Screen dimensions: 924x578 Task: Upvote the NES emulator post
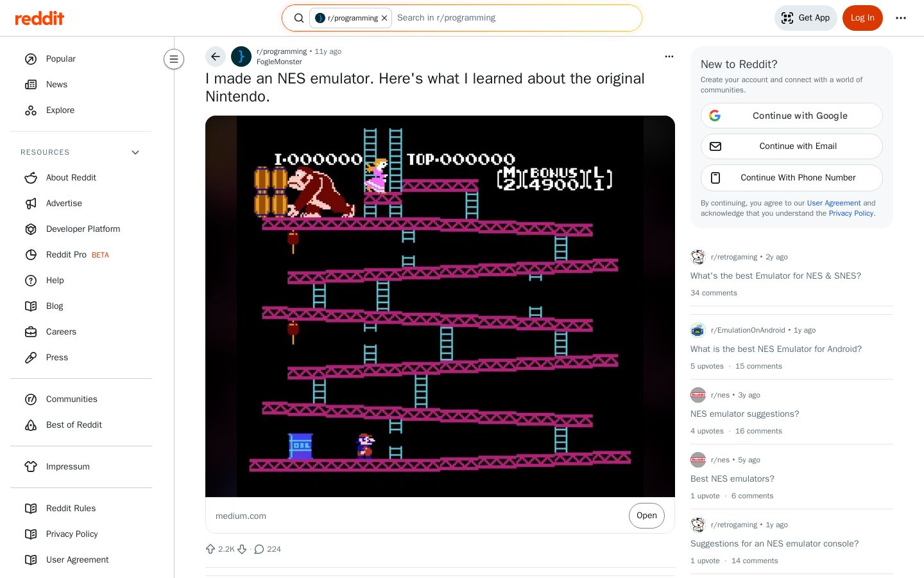coord(210,549)
